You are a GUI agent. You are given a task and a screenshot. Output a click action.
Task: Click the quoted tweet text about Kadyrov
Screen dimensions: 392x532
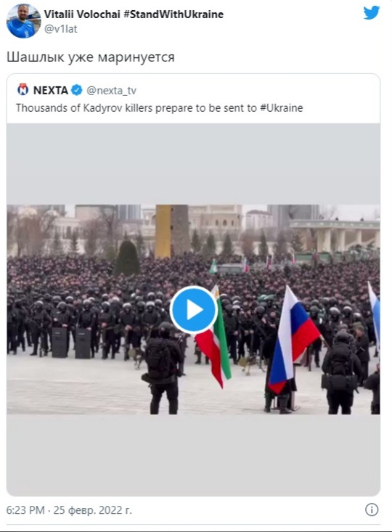point(159,108)
